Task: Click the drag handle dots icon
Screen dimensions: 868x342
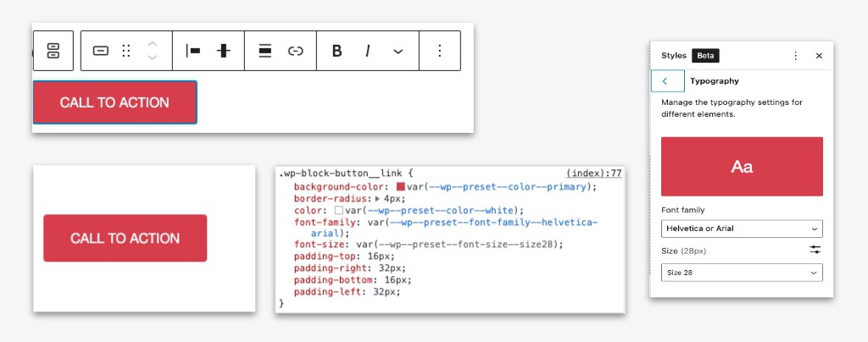Action: click(126, 51)
